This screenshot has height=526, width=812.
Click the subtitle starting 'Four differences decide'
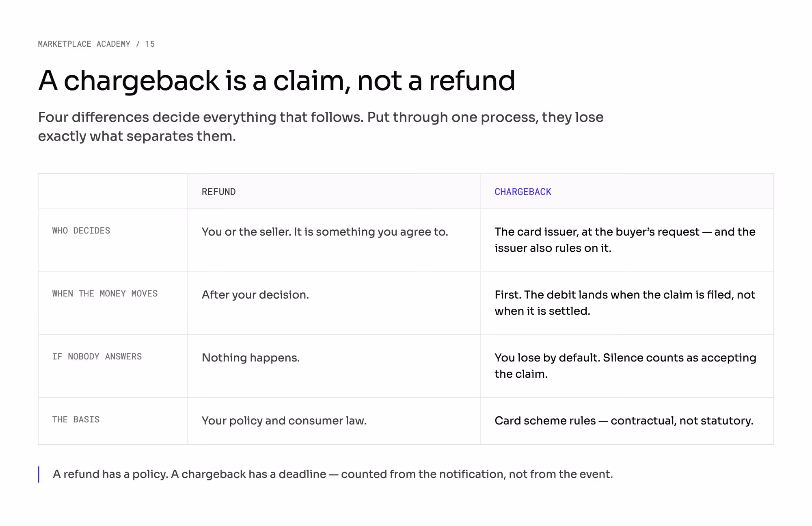click(x=321, y=127)
